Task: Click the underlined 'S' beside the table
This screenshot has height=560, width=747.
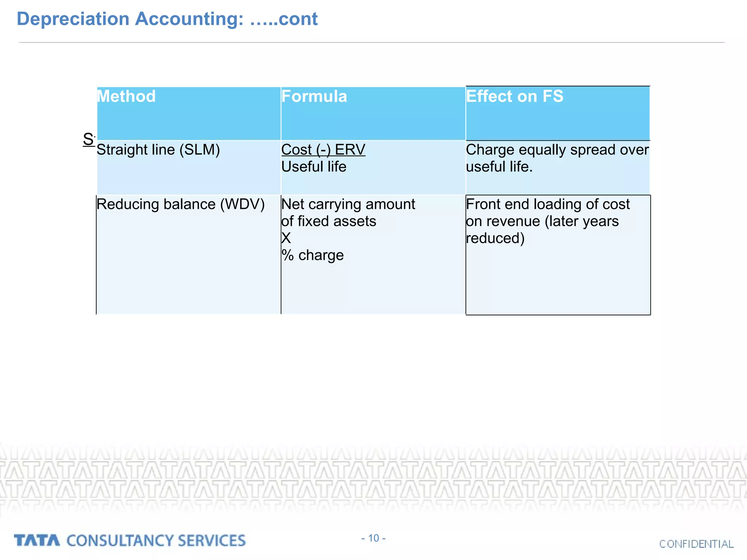Action: pos(89,140)
